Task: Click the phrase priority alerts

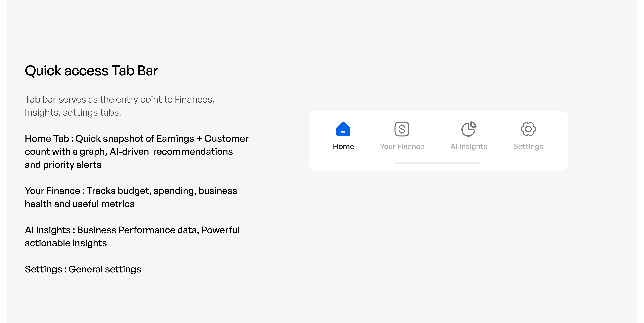Action: 72,165
